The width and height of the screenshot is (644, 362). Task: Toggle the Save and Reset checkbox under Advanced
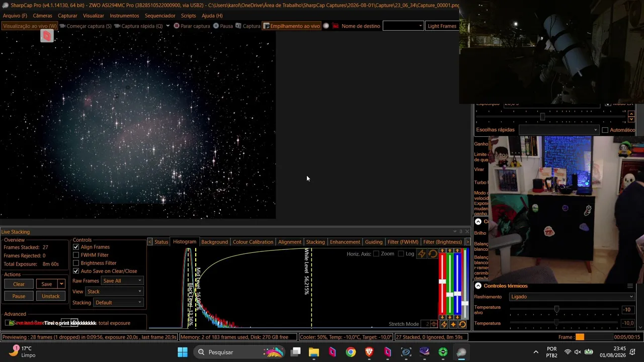[8, 323]
